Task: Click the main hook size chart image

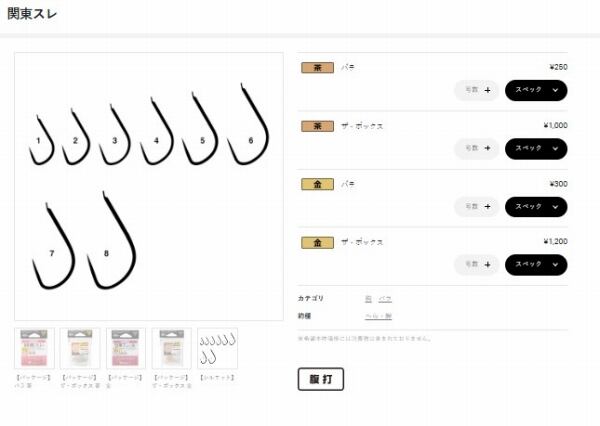Action: 149,186
